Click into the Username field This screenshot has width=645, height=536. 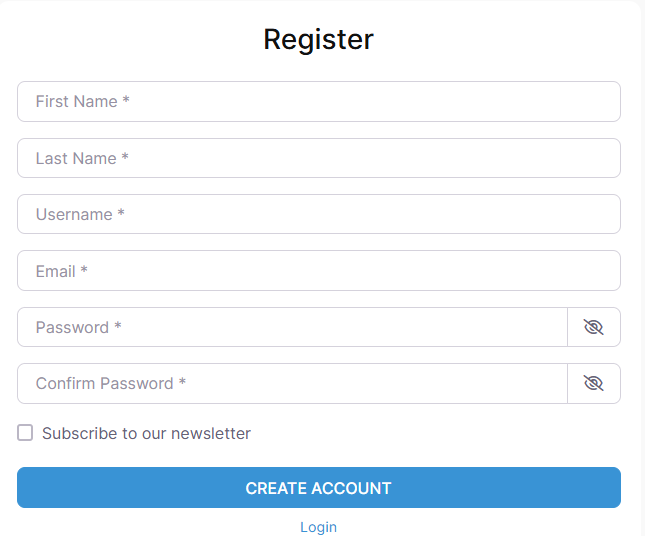(x=318, y=214)
